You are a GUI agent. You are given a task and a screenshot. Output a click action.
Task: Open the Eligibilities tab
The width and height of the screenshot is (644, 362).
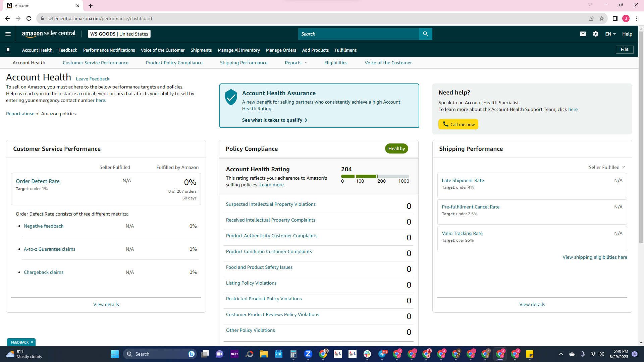click(336, 63)
